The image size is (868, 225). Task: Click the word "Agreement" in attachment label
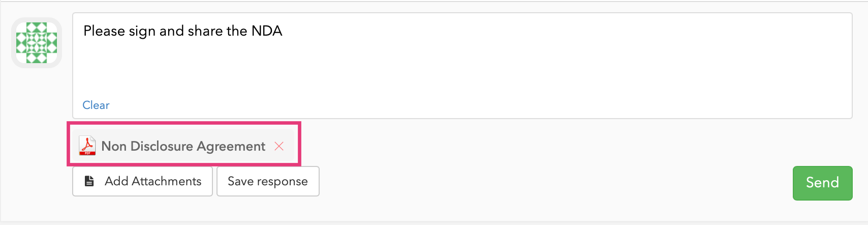(231, 147)
